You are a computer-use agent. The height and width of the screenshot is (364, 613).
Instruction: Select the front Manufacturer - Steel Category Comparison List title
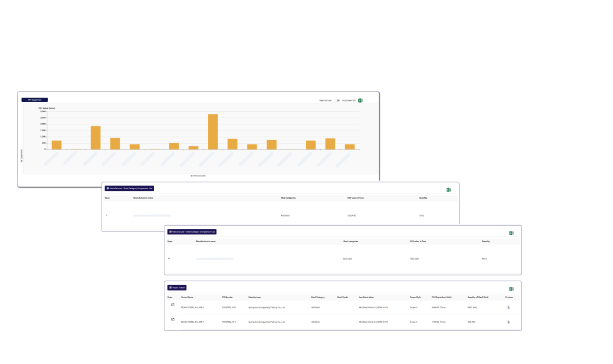click(x=192, y=231)
